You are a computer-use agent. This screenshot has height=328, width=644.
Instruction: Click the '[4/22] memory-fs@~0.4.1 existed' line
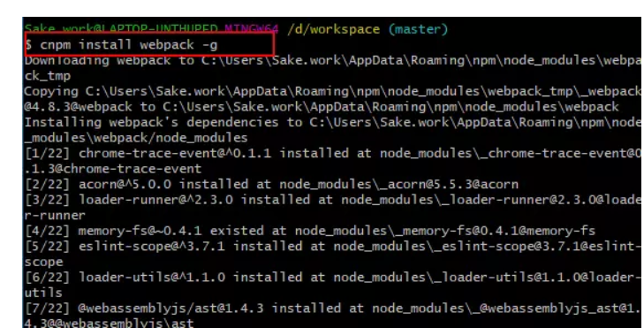pos(310,231)
